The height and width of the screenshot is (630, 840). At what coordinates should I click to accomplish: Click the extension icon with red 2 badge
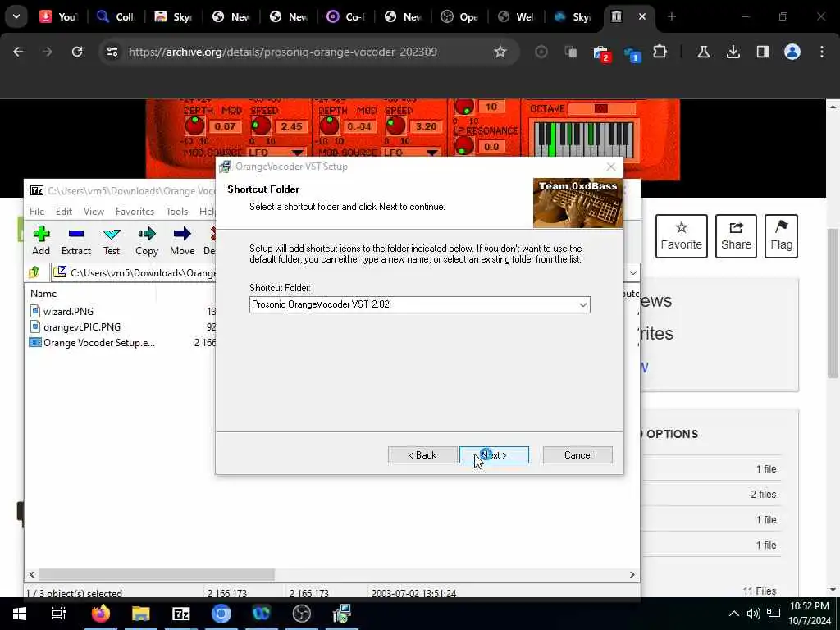click(601, 53)
